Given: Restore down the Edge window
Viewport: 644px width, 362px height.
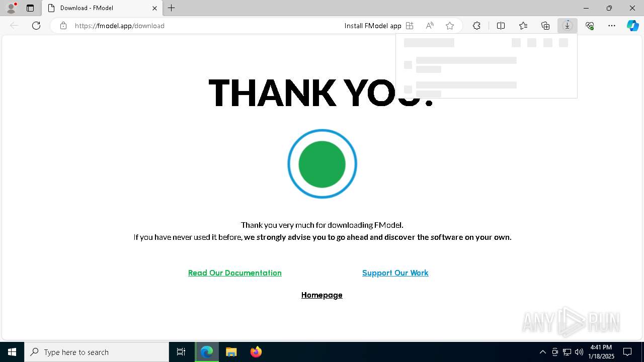Looking at the screenshot, I should click(x=609, y=8).
